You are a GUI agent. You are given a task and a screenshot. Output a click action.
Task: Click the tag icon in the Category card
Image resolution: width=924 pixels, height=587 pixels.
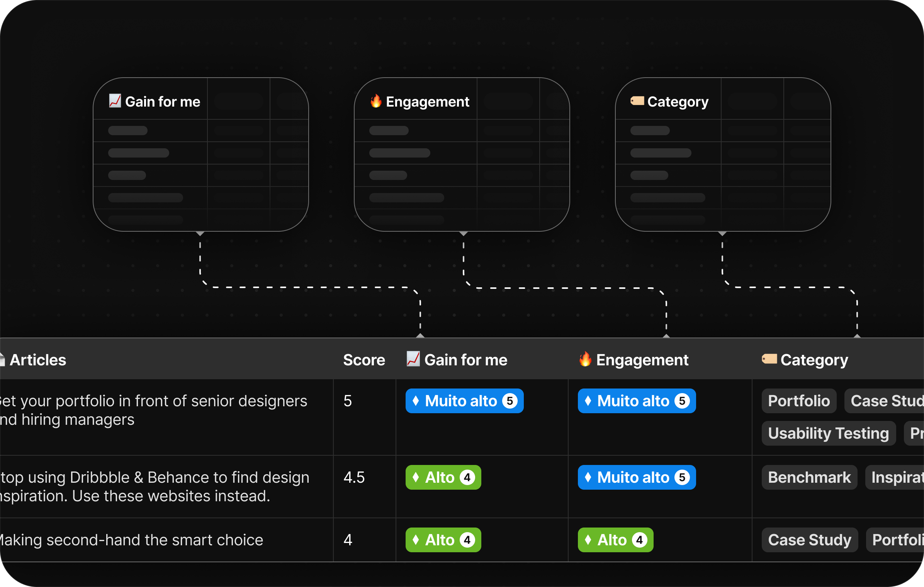tap(637, 101)
